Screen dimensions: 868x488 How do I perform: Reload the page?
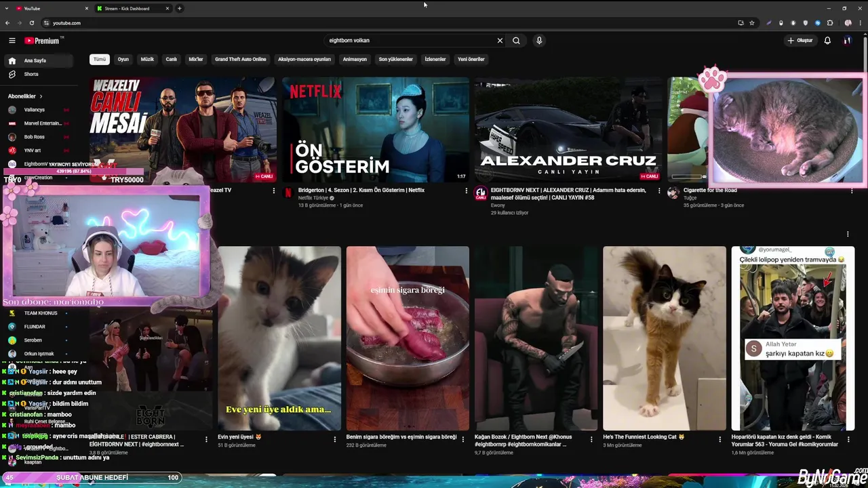coord(31,23)
